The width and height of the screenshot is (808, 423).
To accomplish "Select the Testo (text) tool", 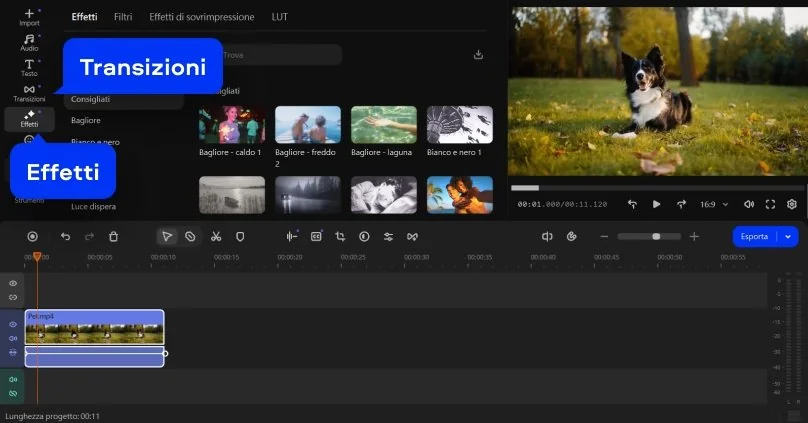I will tap(29, 67).
